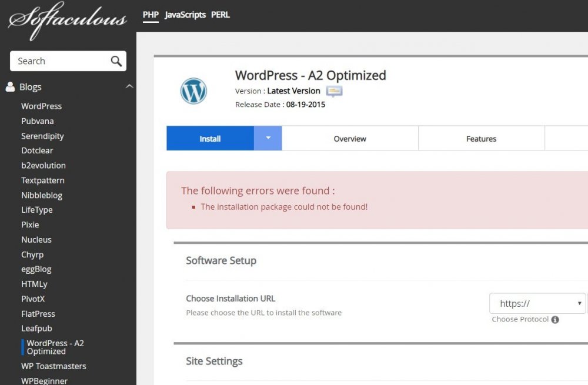The width and height of the screenshot is (588, 385).
Task: Switch to the Features tab
Action: (481, 139)
